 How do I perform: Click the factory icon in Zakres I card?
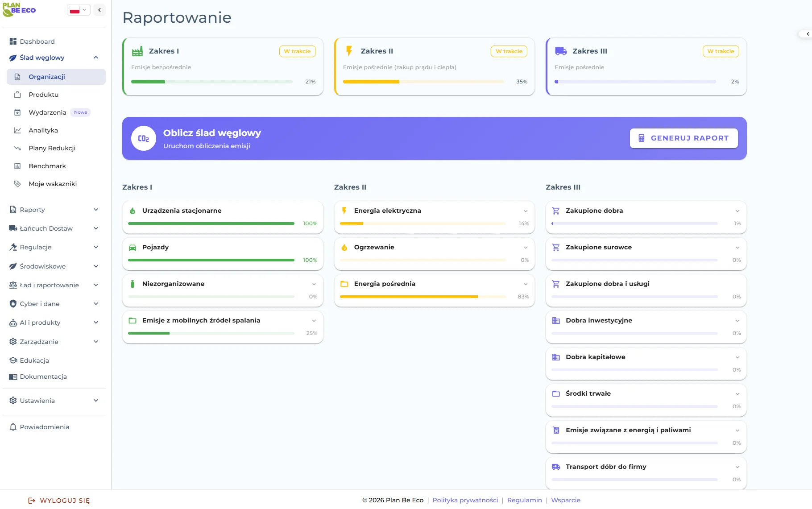click(137, 51)
